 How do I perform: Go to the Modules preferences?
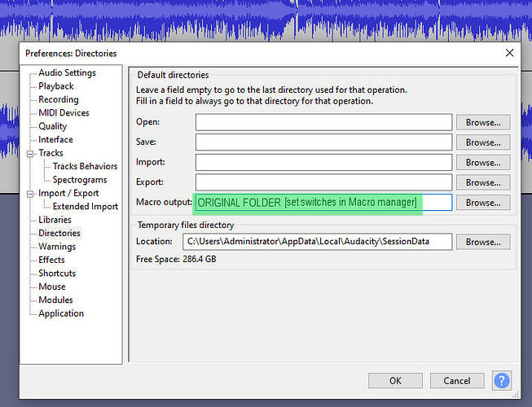click(x=55, y=300)
